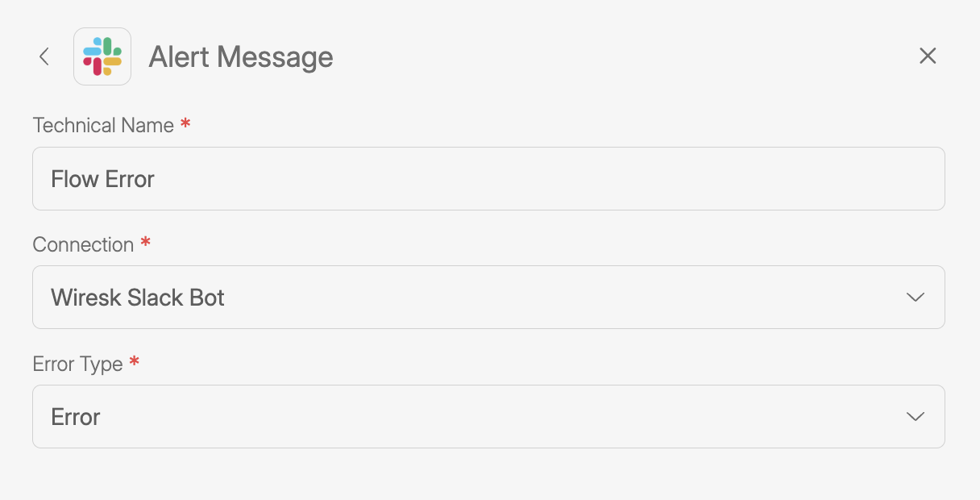This screenshot has height=500, width=980.
Task: Expand the Connection dropdown chevron arrow
Action: (x=915, y=298)
